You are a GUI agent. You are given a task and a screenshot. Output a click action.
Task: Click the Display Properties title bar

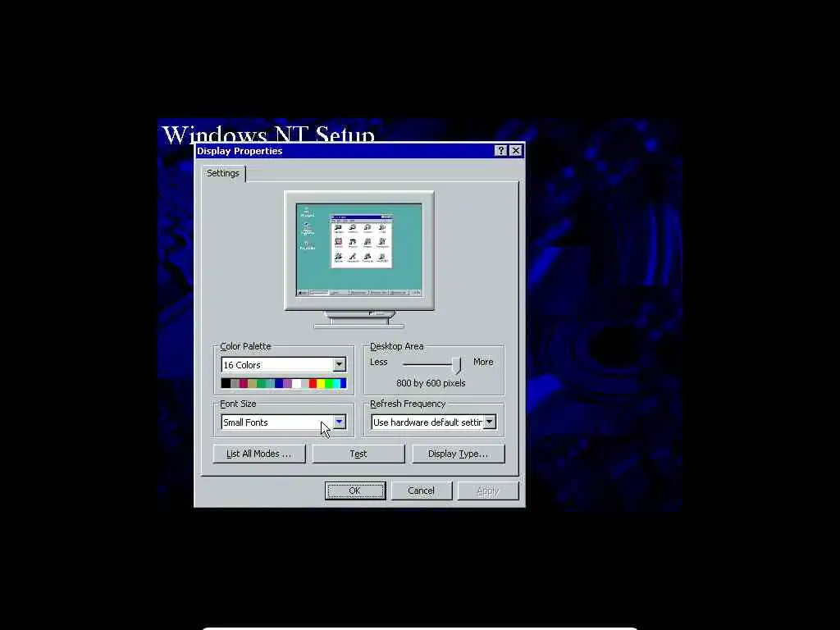[359, 151]
